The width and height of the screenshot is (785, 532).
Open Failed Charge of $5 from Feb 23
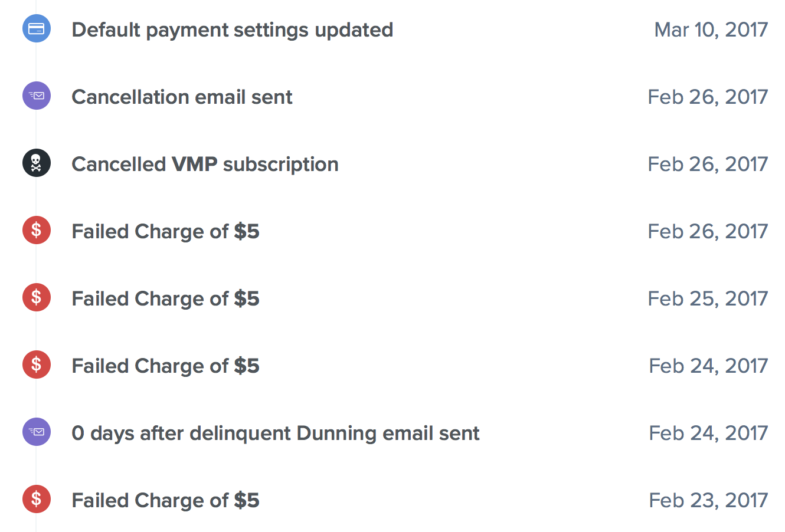[x=165, y=500]
